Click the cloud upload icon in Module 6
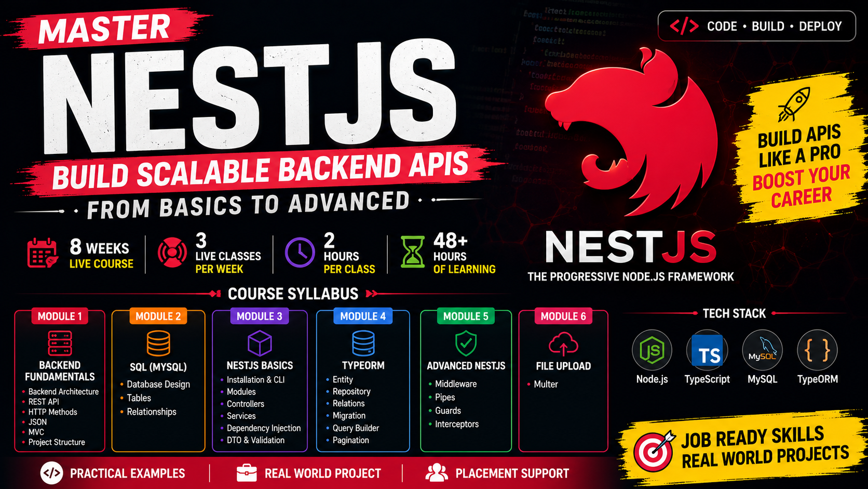The height and width of the screenshot is (489, 868). pyautogui.click(x=563, y=344)
